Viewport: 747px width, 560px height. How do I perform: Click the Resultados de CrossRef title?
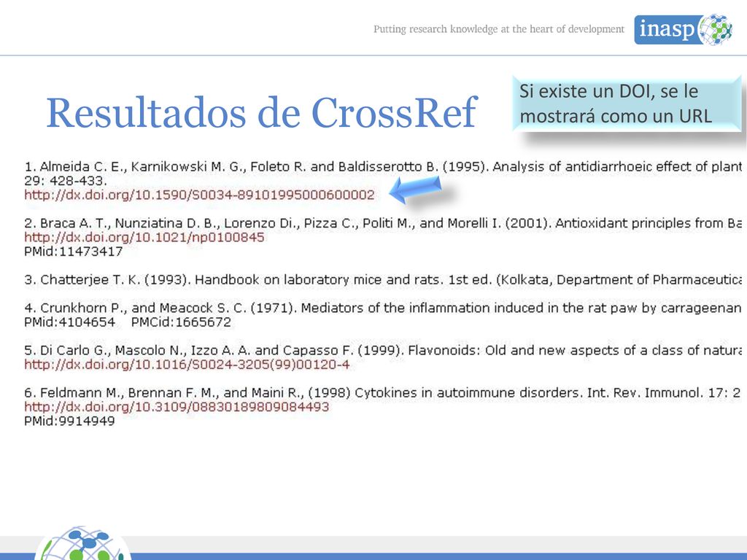[262, 113]
